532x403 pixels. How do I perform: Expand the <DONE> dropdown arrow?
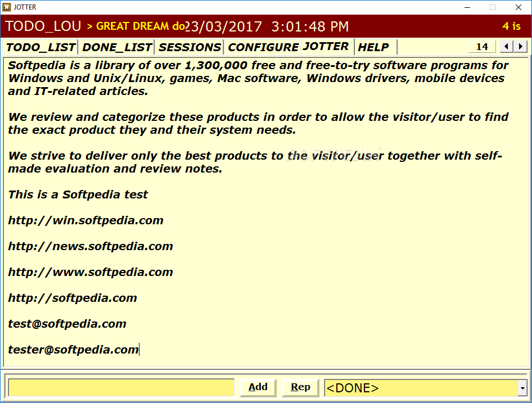[522, 388]
